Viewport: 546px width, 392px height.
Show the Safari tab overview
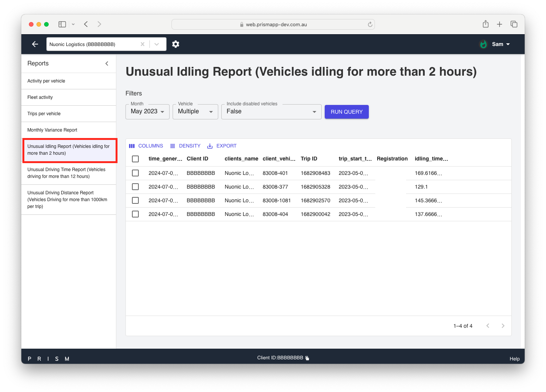coord(514,24)
